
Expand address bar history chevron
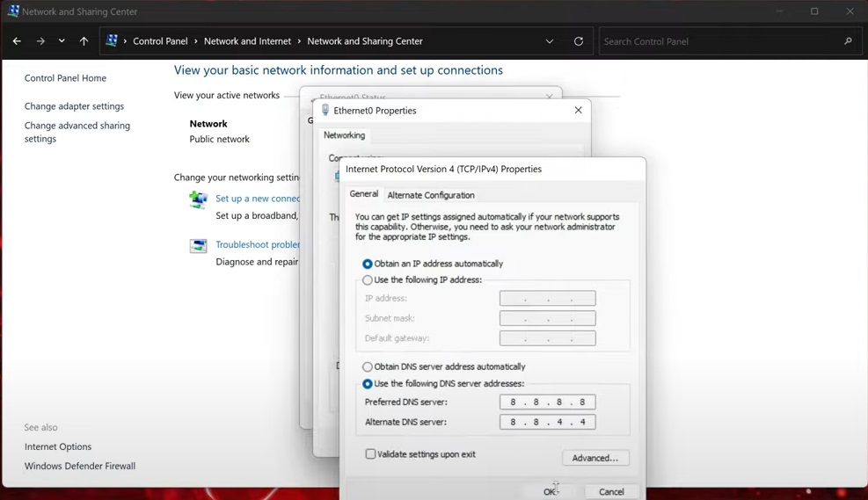tap(549, 41)
